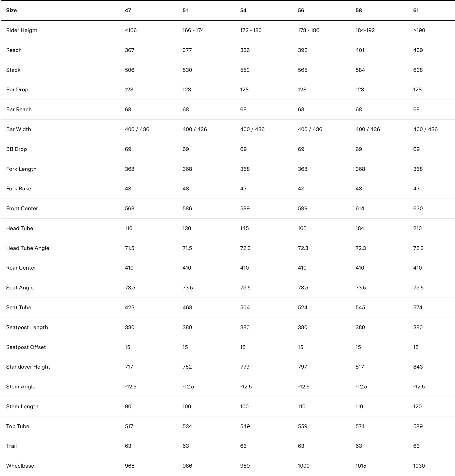Screen dimensions: 455x476
Task: Select the size 56 column header
Action: (301, 10)
